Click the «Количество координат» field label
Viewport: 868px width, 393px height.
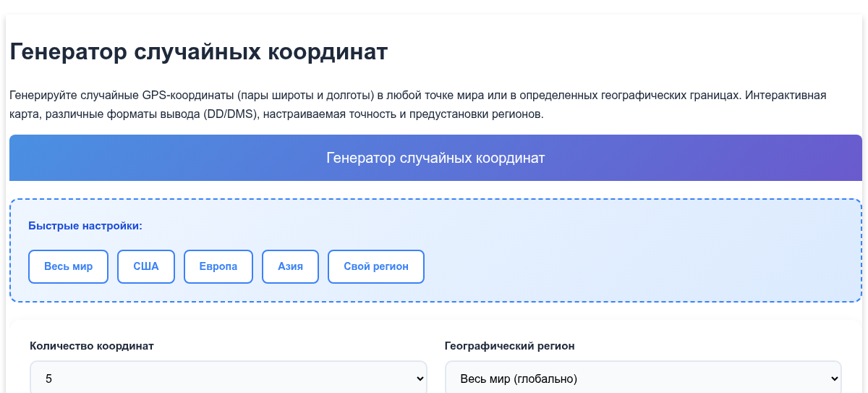pos(92,346)
